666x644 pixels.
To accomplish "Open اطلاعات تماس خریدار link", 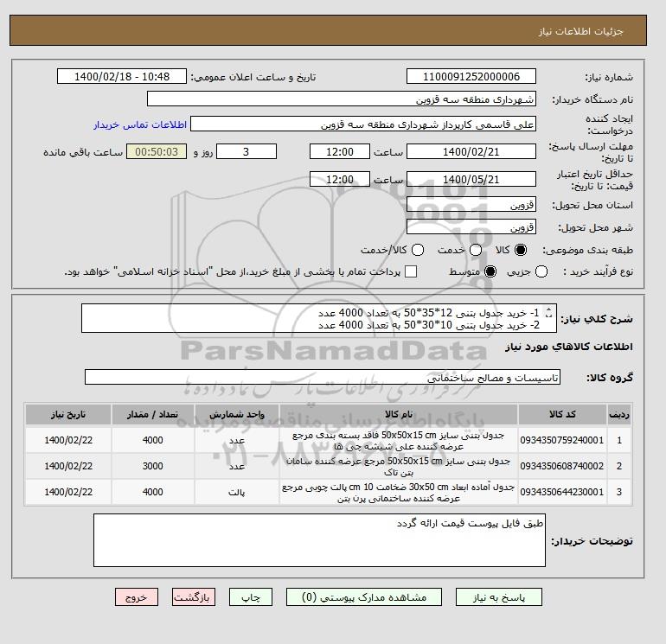I will point(140,124).
